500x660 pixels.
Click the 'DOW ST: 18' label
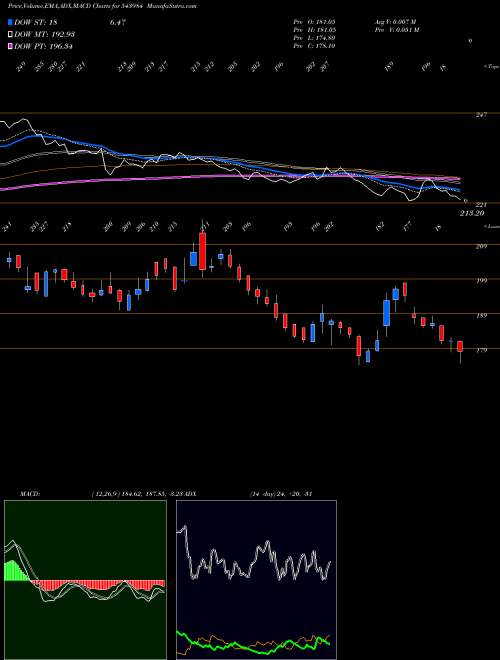[x=36, y=22]
